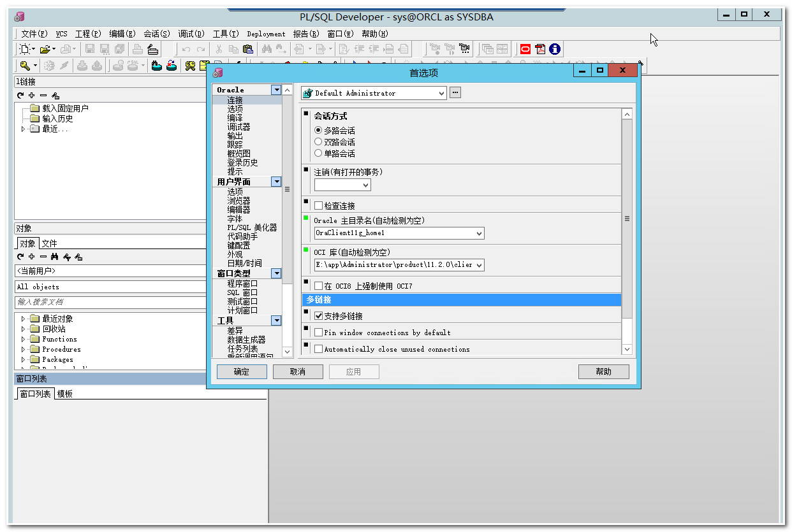Click the plus icon in connections panel
This screenshot has width=792, height=532.
click(x=32, y=96)
